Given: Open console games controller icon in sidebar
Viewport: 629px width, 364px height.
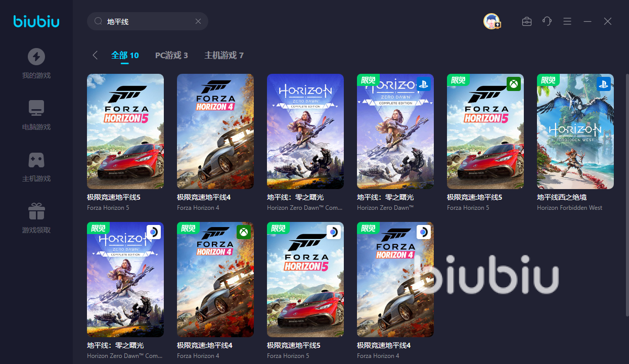Looking at the screenshot, I should 36,160.
